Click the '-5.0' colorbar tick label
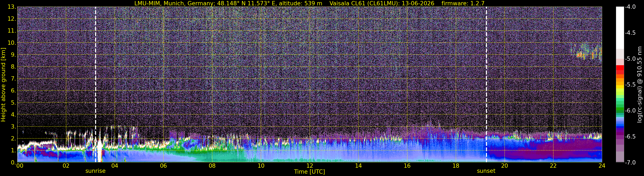 point(630,59)
